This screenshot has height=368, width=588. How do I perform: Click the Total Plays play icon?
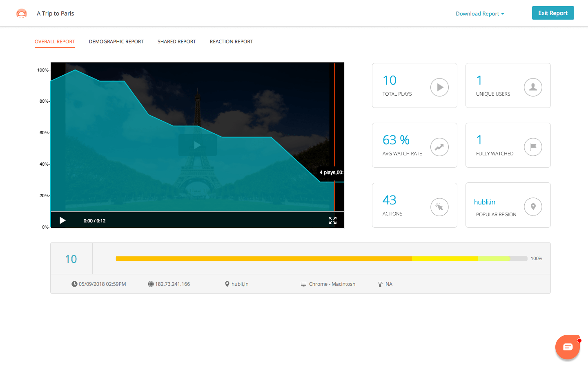439,87
